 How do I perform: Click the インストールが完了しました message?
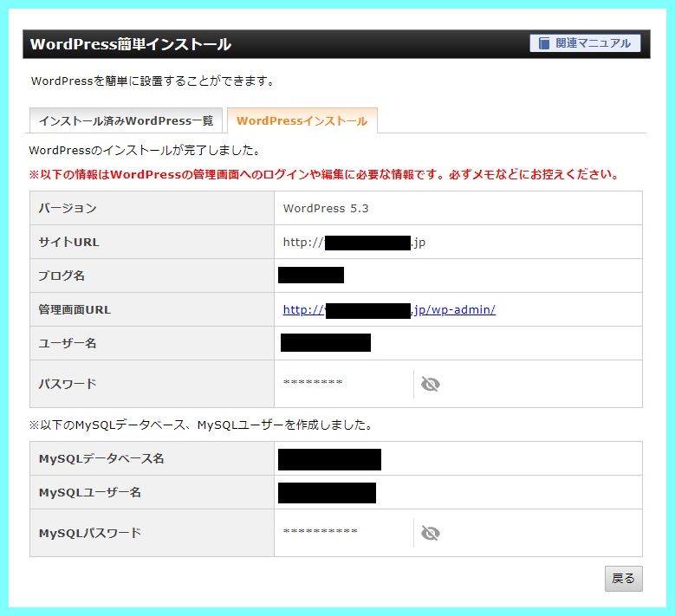click(x=144, y=150)
